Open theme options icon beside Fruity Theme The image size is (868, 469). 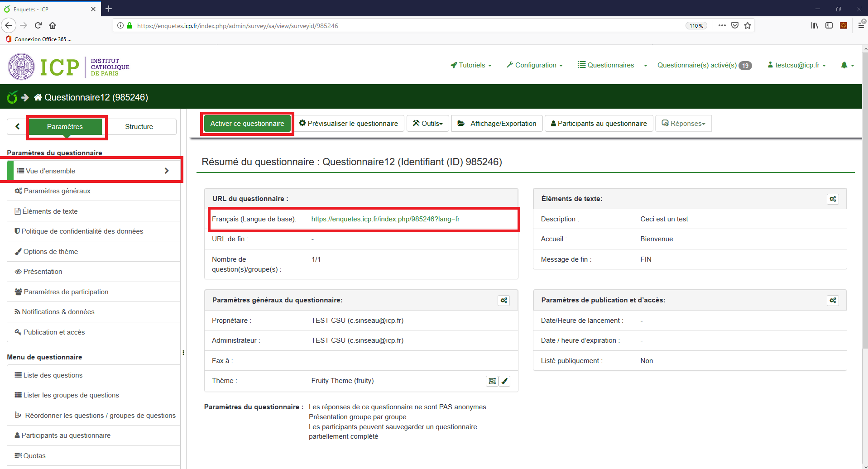(492, 381)
